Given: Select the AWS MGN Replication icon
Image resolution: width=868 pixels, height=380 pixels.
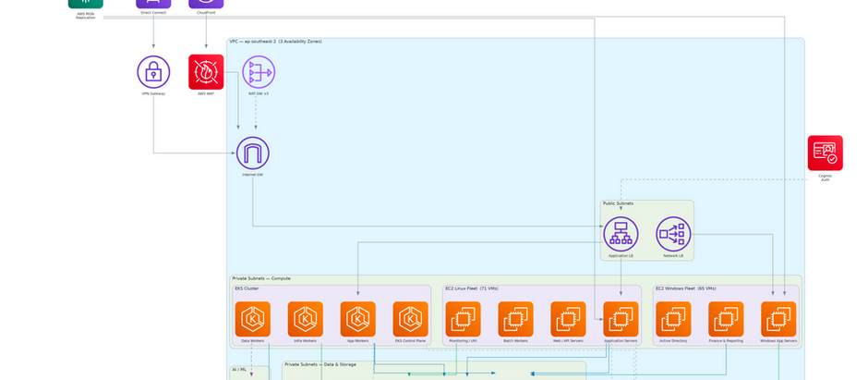Looking at the screenshot, I should click(86, 4).
